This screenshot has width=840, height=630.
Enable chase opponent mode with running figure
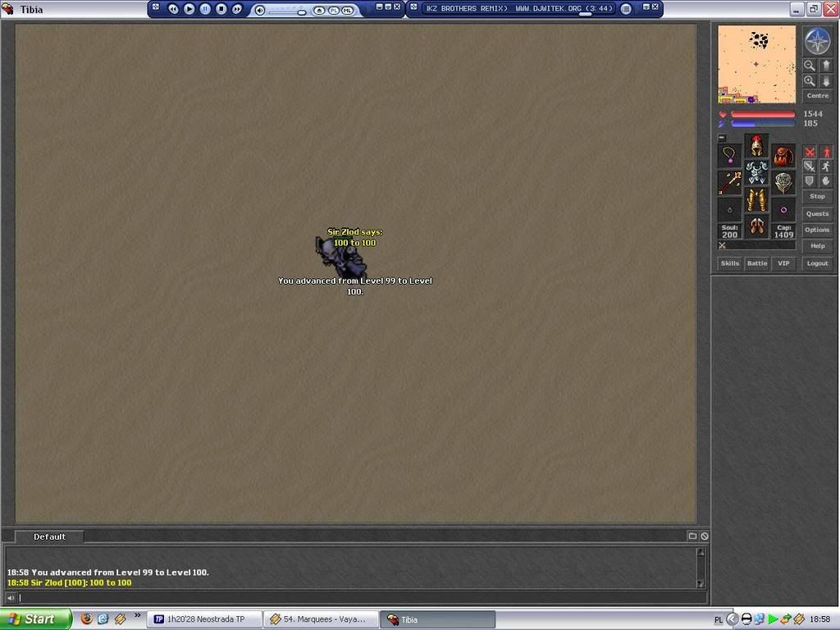click(825, 167)
